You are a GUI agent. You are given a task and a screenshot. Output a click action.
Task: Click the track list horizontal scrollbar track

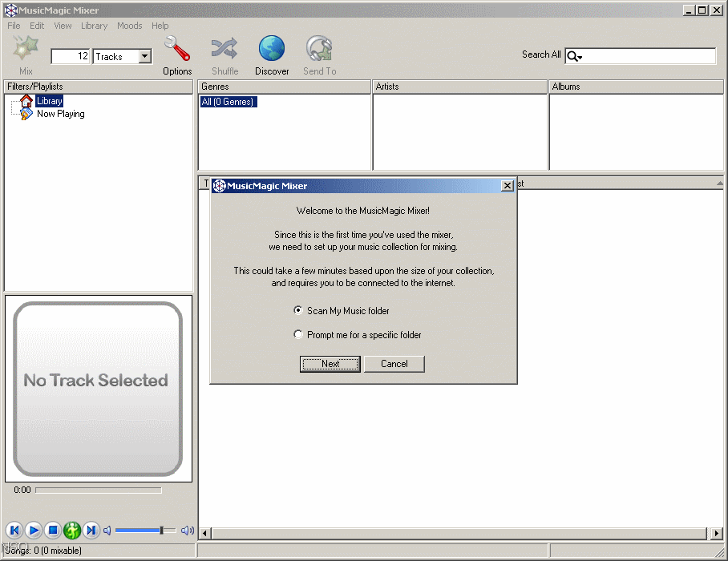click(x=459, y=533)
